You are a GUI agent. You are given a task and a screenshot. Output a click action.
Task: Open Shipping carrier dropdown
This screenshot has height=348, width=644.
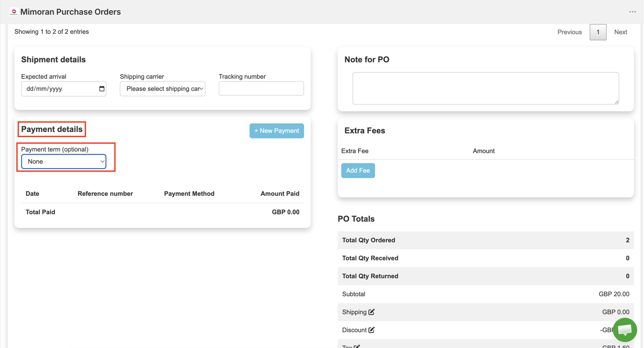(162, 89)
